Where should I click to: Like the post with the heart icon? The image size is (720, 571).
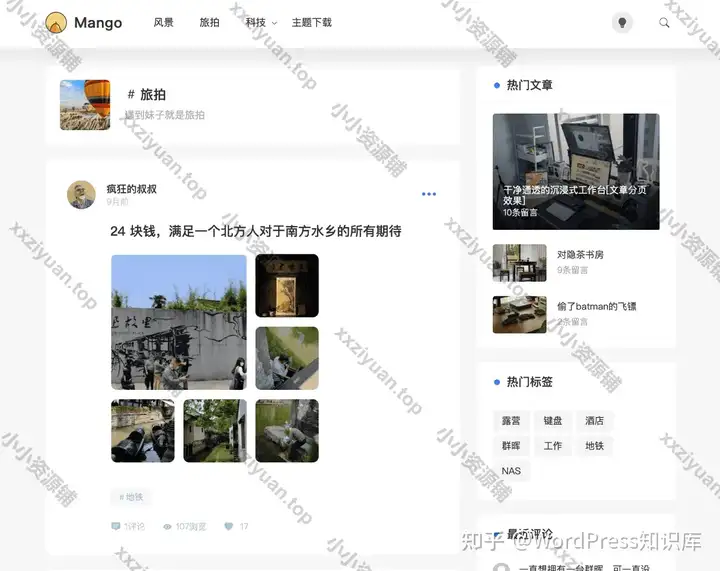pos(229,526)
